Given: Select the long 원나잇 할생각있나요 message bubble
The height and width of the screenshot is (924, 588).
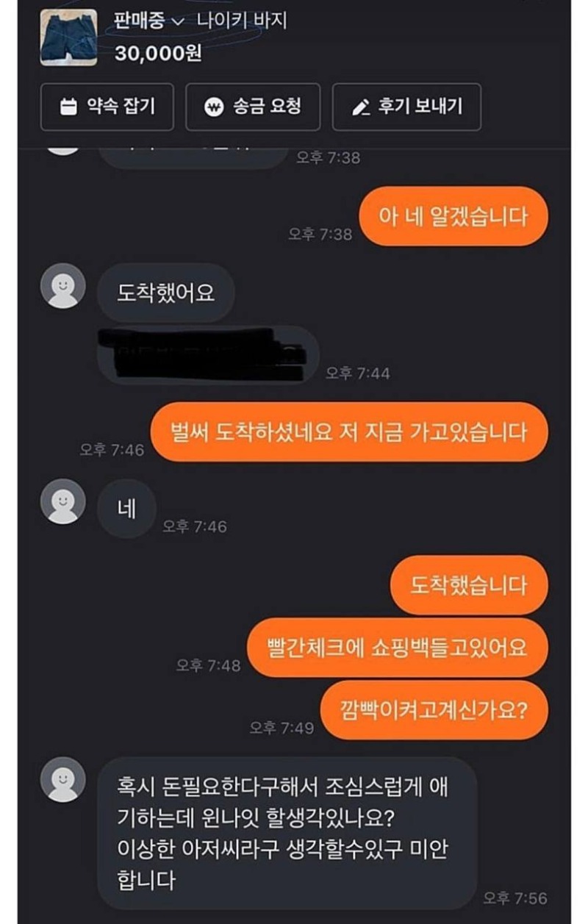Looking at the screenshot, I should (287, 833).
